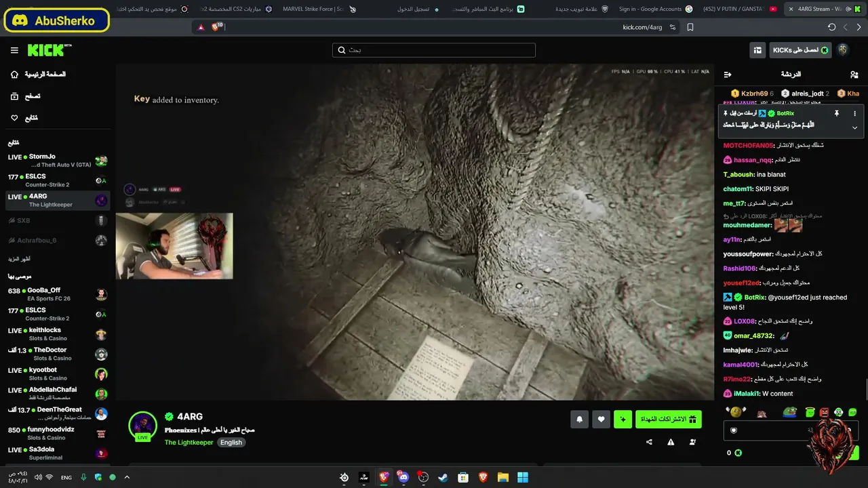This screenshot has width=868, height=488.
Task: Open StormJo channel in following list
Action: click(58, 161)
